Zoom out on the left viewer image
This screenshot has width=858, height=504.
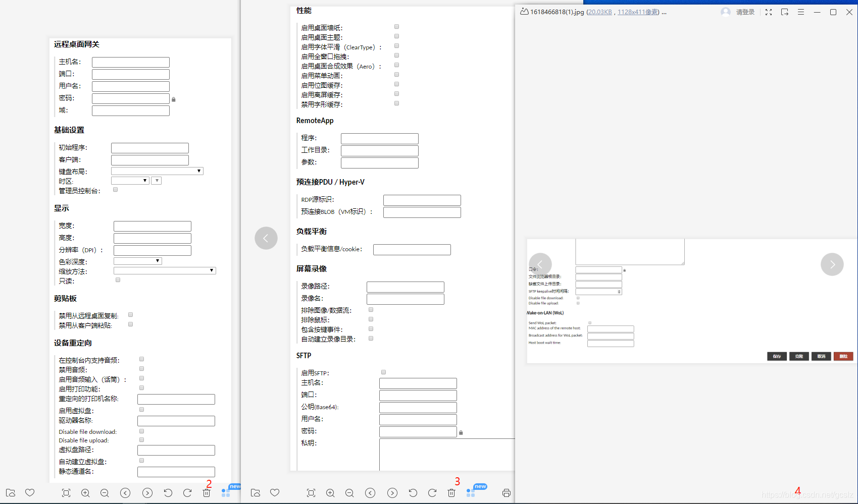point(105,493)
